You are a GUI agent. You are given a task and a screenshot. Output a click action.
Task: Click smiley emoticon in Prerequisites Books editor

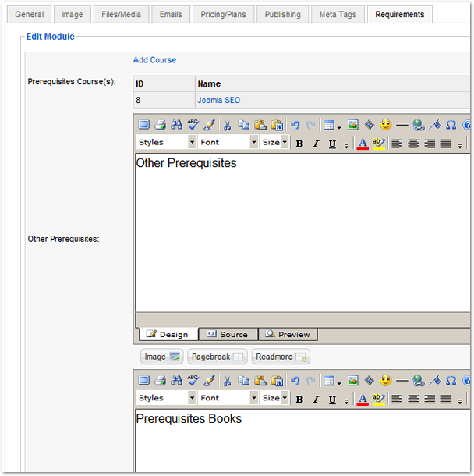(386, 380)
